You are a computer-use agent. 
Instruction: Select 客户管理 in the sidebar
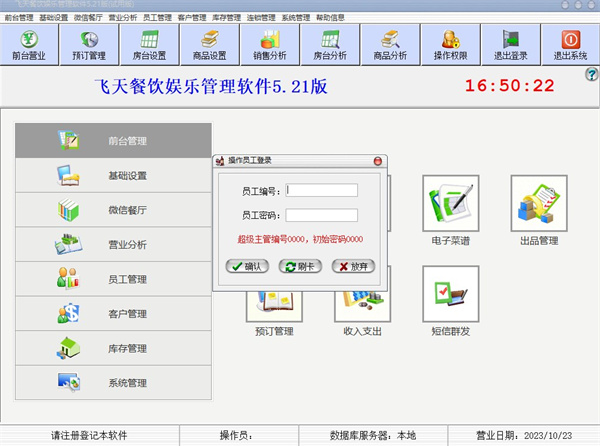[113, 314]
